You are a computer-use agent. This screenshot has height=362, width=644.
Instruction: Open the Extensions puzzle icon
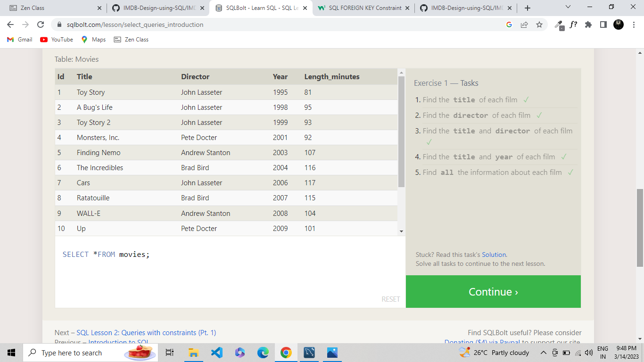pyautogui.click(x=588, y=25)
